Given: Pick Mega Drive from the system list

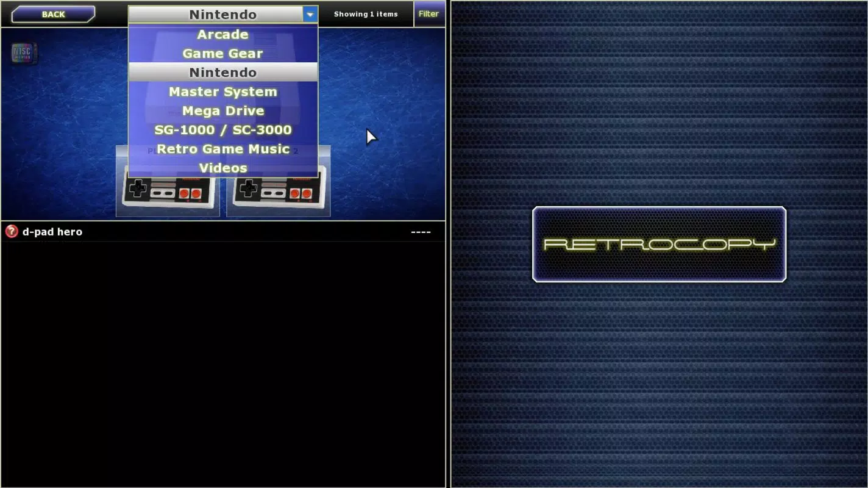Looking at the screenshot, I should pos(223,110).
